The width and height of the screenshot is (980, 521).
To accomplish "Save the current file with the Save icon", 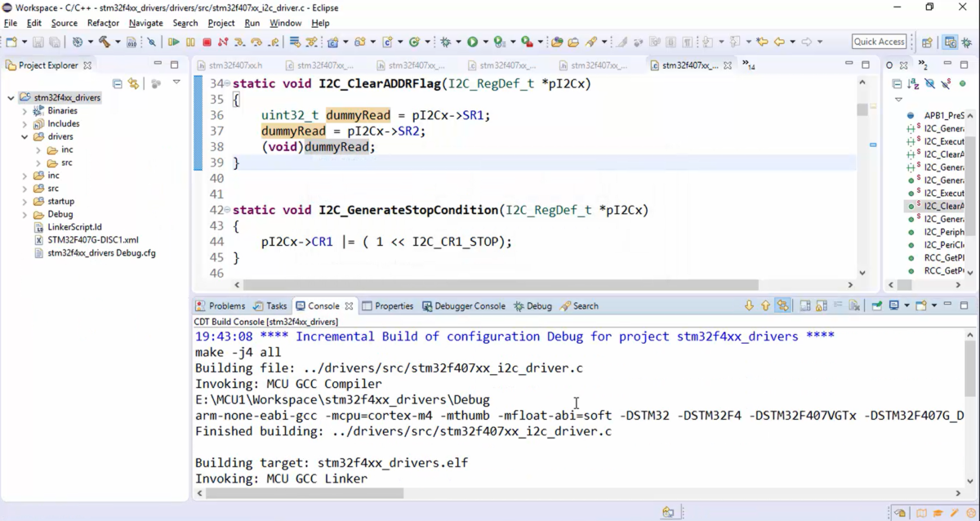I will point(39,41).
